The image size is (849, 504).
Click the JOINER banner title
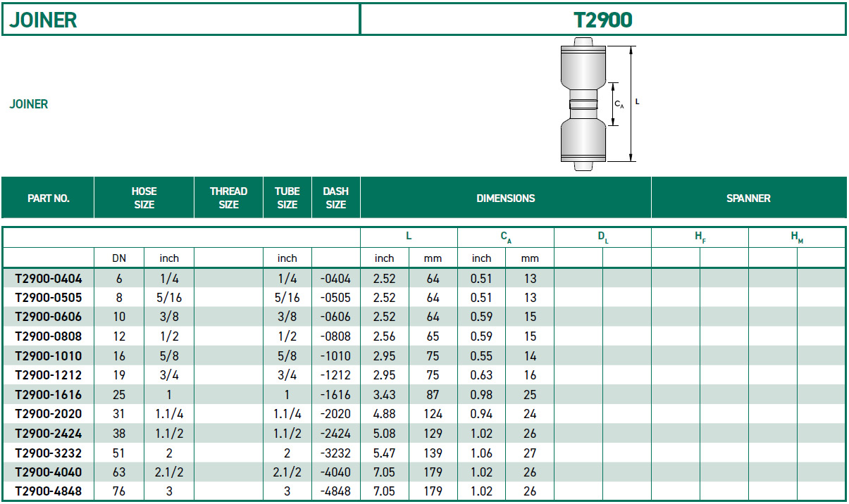43,20
